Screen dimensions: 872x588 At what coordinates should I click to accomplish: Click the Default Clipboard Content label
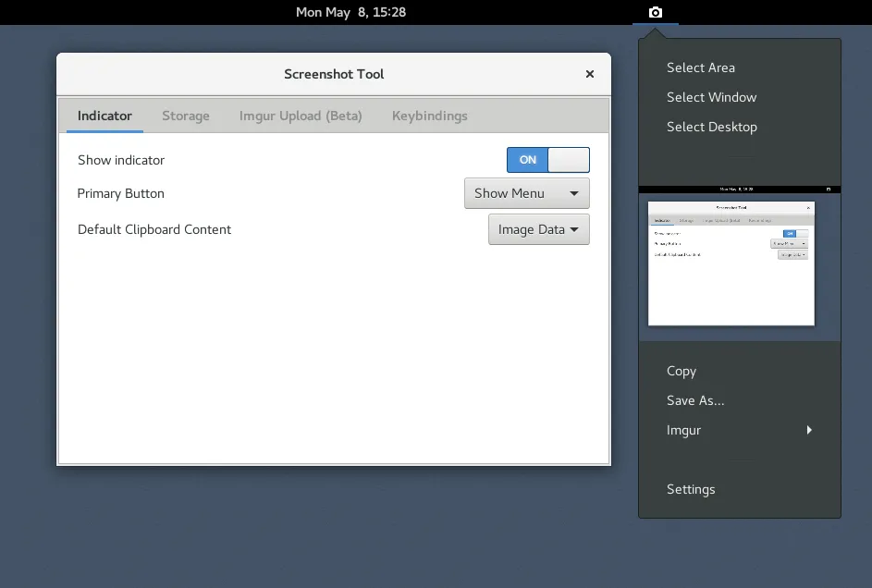pyautogui.click(x=154, y=229)
